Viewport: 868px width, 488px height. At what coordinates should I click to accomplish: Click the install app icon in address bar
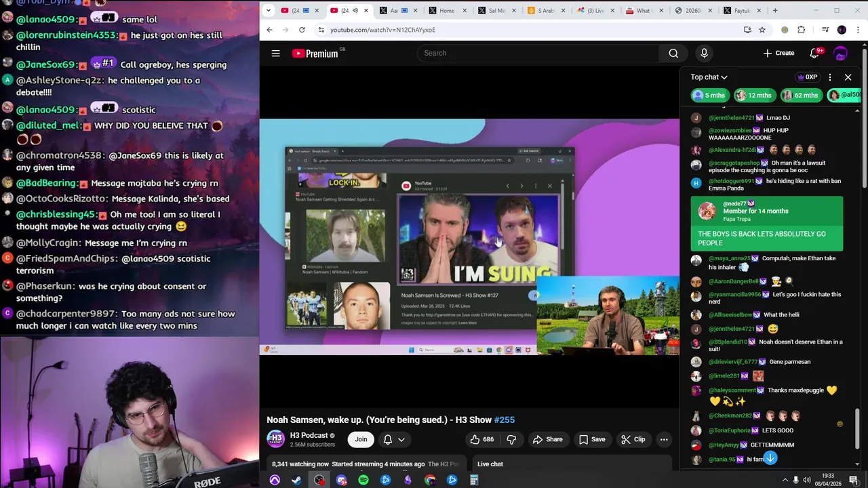click(747, 30)
